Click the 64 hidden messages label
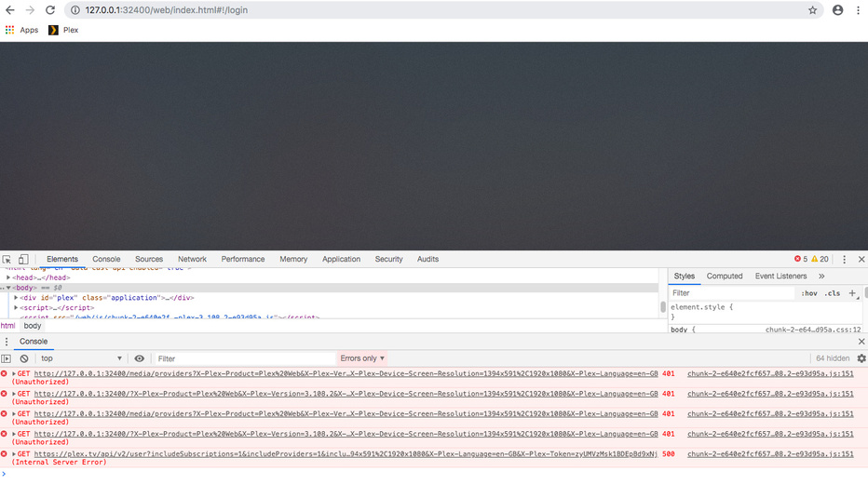The image size is (868, 499). 833,358
